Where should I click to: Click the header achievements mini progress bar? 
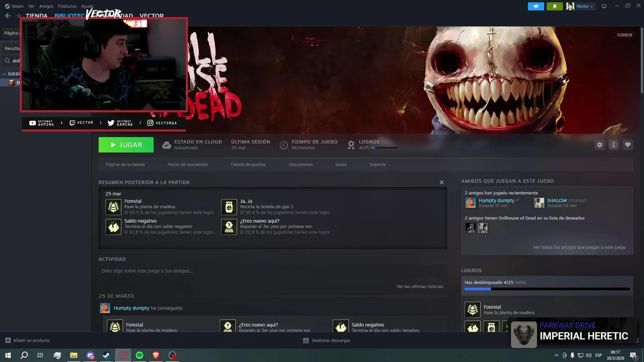[384, 148]
